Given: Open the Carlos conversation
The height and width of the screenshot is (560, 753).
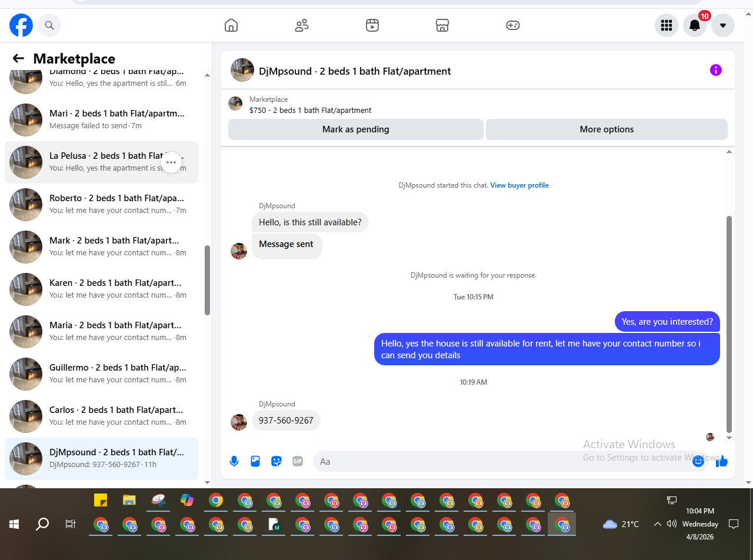Looking at the screenshot, I should point(101,416).
